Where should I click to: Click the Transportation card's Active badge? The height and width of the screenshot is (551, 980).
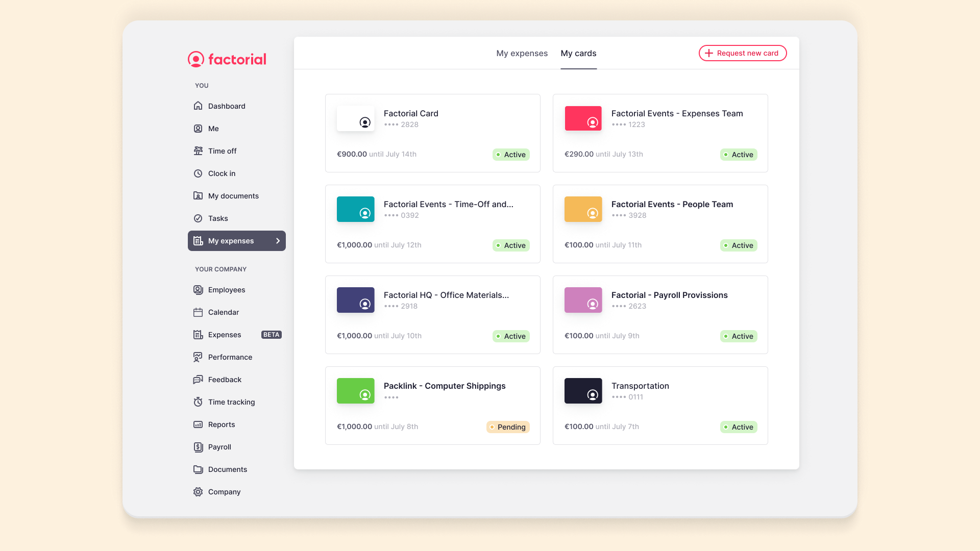click(738, 427)
